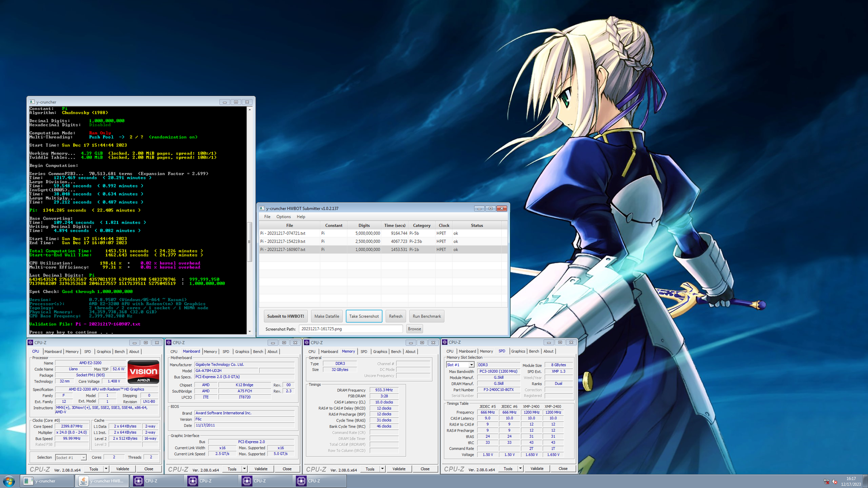The width and height of the screenshot is (868, 488).
Task: Click the console scrollbar up arrow
Action: click(249, 110)
